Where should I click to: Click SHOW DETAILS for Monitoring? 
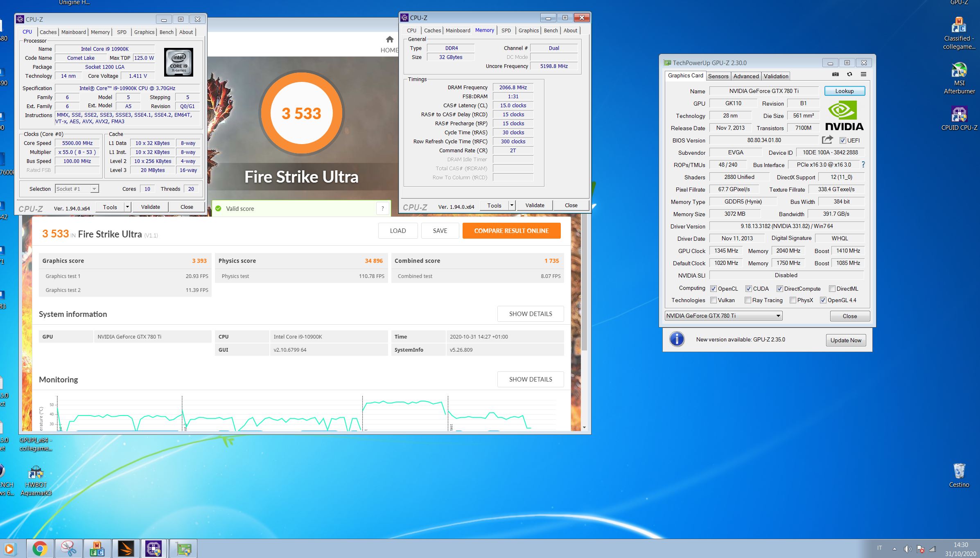click(531, 380)
